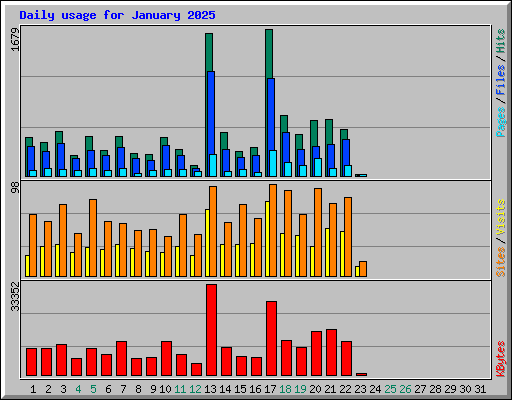Click the red 'KBytes' legend label
This screenshot has width=512, height=400.
click(500, 359)
